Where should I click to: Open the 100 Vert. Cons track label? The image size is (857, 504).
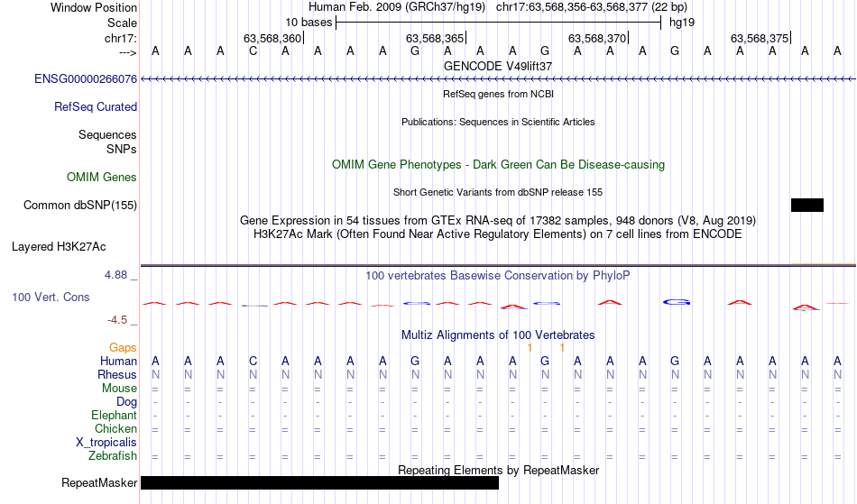(x=51, y=297)
